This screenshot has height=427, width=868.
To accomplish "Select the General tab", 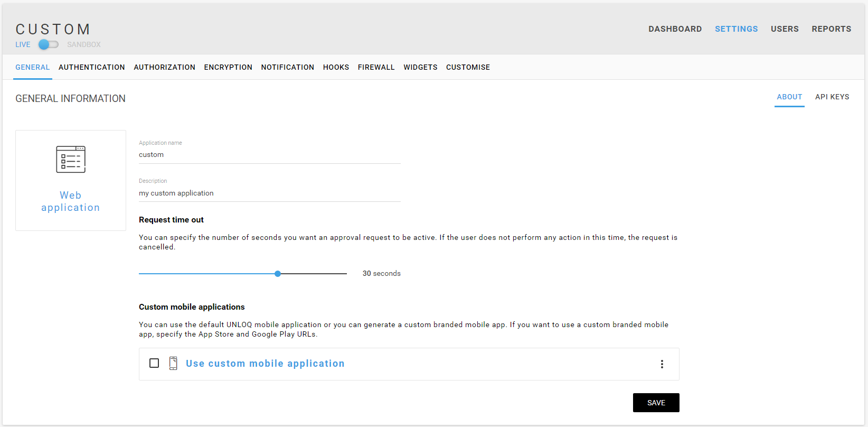I will tap(33, 67).
